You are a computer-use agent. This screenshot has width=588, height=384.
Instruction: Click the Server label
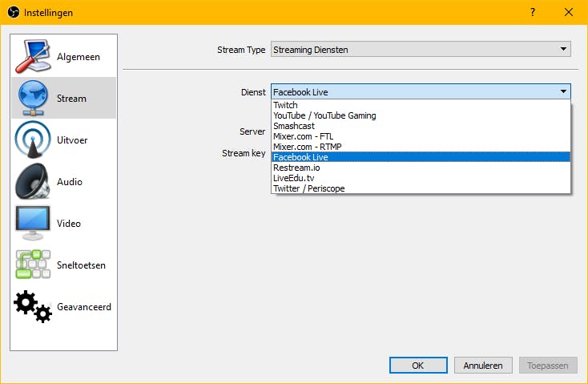pyautogui.click(x=252, y=131)
